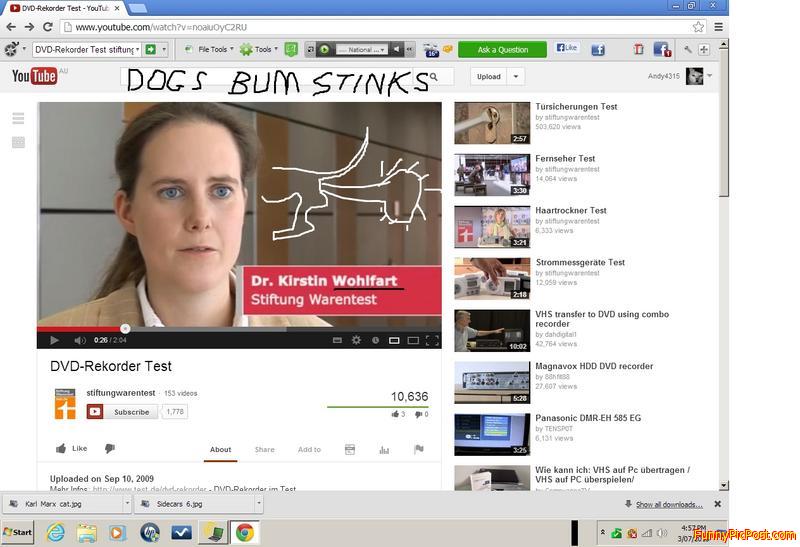Click the Watch Later clock icon
The image size is (800, 547).
376,340
